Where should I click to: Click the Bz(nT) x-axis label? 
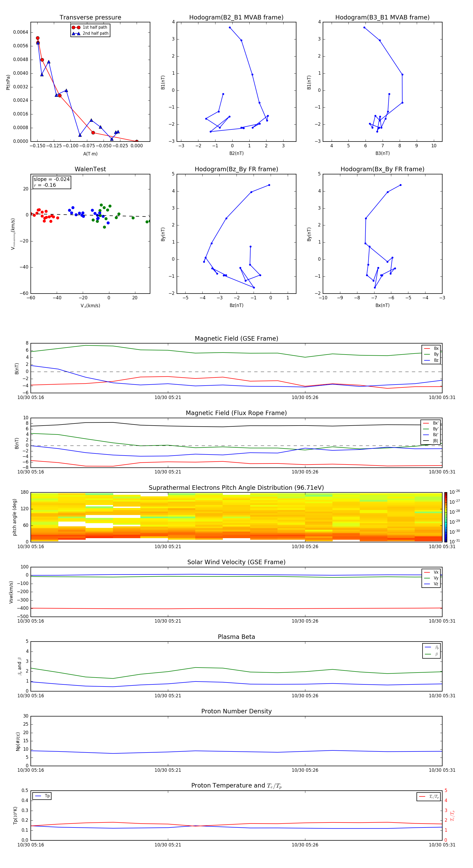pyautogui.click(x=236, y=305)
